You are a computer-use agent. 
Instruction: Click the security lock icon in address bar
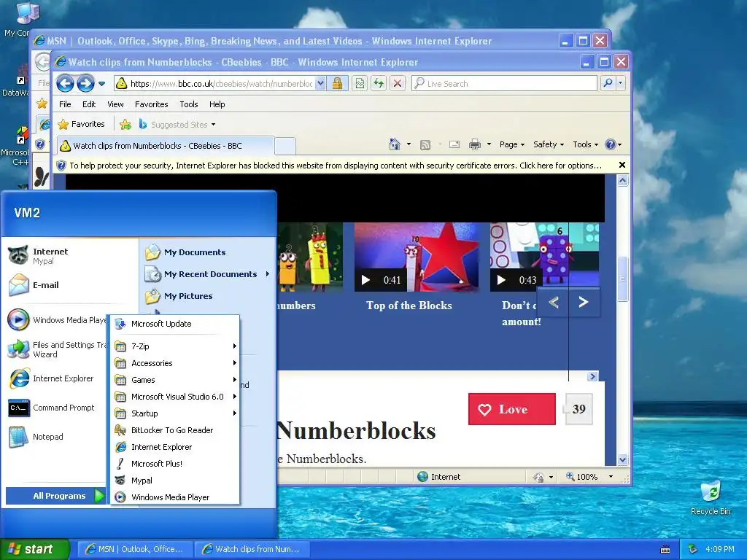(337, 84)
